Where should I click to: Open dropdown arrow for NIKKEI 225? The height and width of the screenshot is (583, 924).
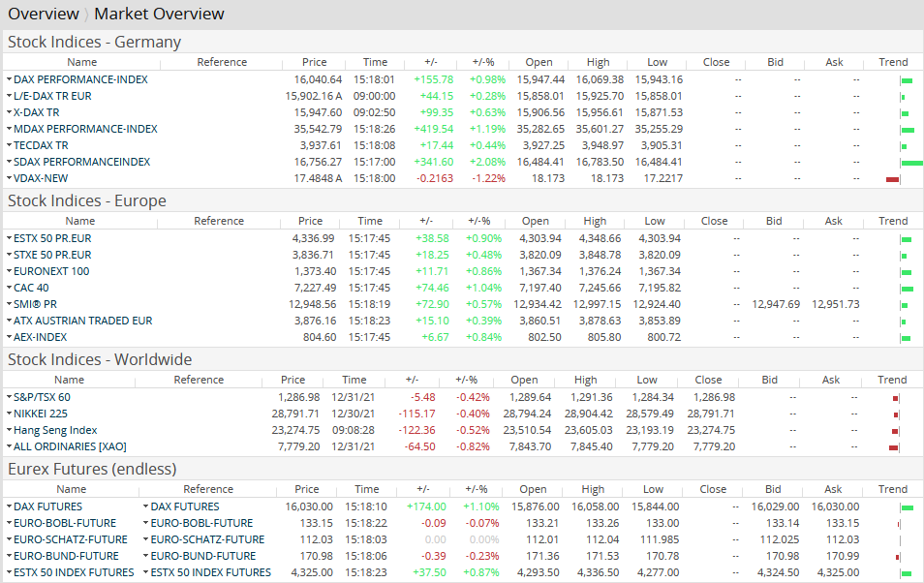pyautogui.click(x=9, y=414)
